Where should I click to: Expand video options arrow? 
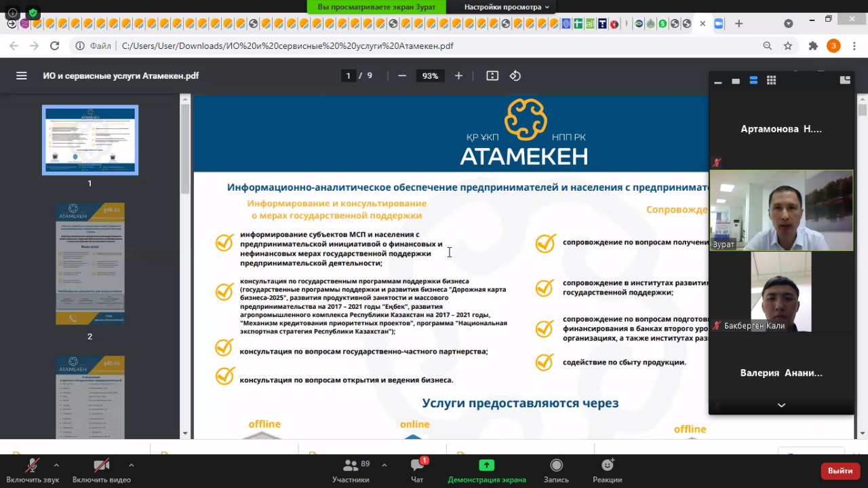[131, 465]
